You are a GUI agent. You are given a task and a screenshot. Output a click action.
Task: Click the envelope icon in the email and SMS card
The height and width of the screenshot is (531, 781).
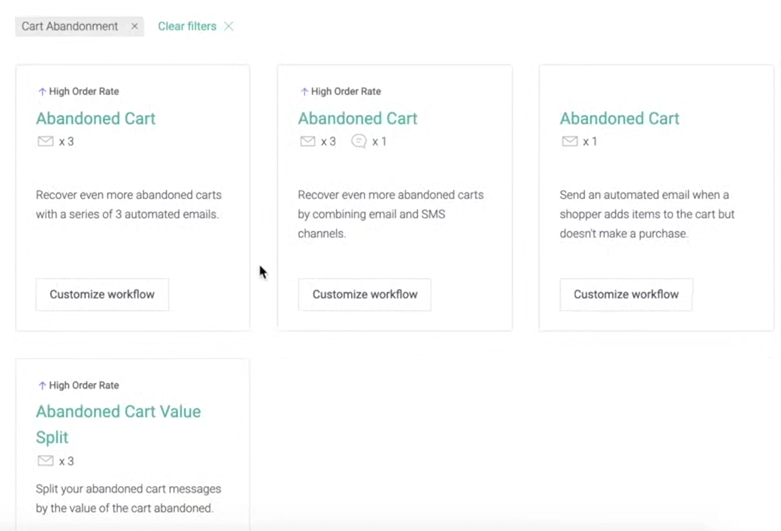click(307, 141)
